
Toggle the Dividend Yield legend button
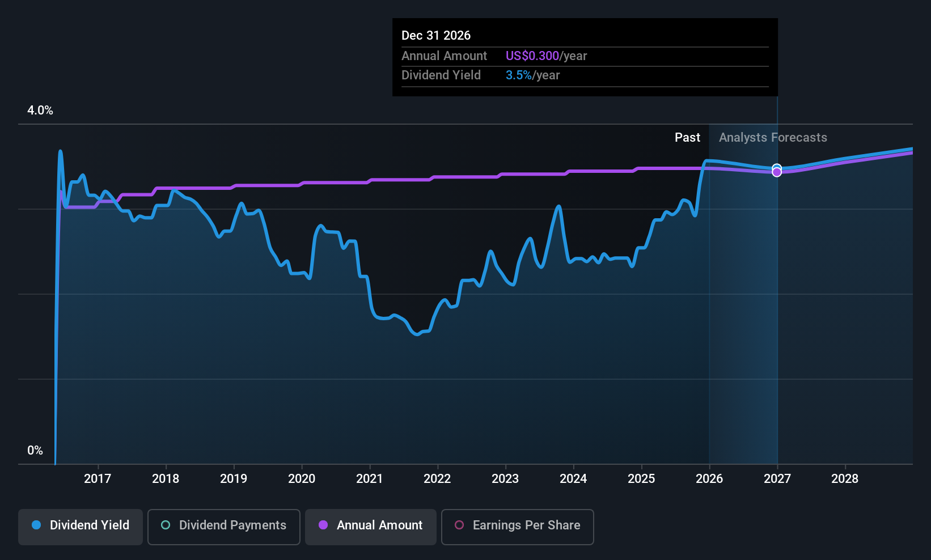point(81,527)
